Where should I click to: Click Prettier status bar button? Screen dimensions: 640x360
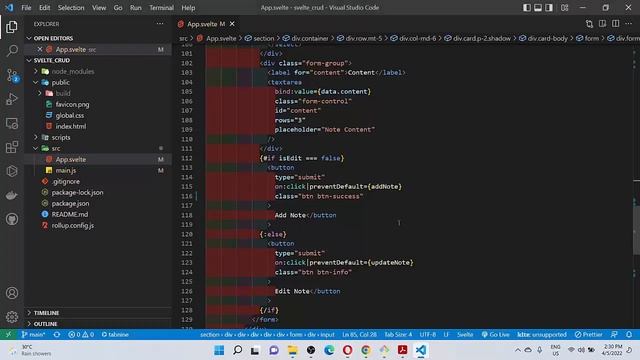pyautogui.click(x=588, y=334)
